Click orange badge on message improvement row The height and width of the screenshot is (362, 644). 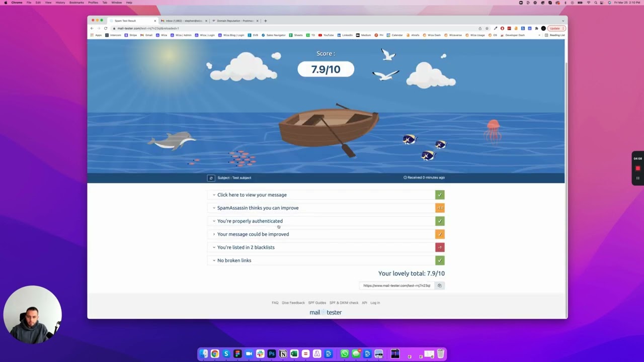coord(440,234)
